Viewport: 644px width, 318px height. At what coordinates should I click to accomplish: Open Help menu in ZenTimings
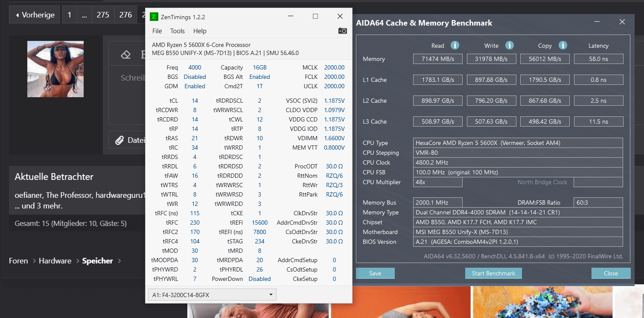coord(200,31)
